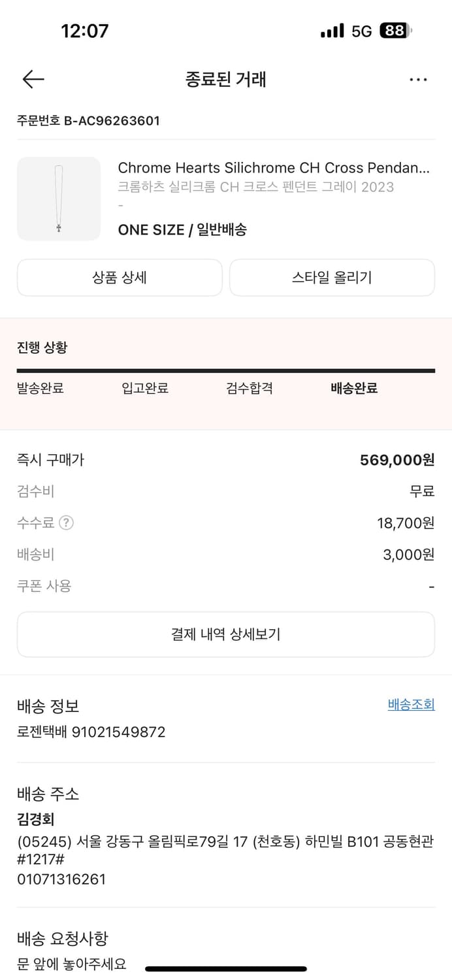Tap 배송조회 to track the shipment
452x980 pixels.
(x=412, y=705)
